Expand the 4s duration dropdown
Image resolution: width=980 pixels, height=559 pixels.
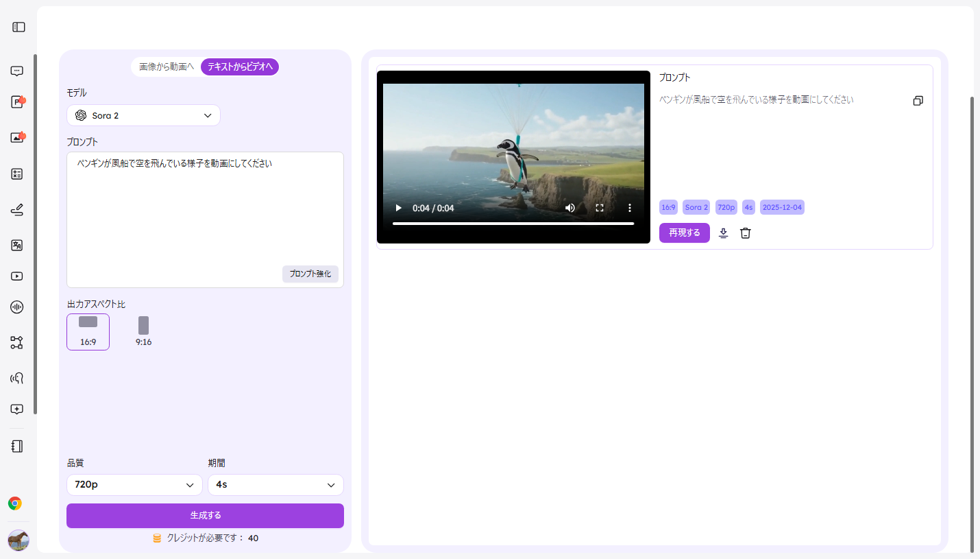coord(275,484)
